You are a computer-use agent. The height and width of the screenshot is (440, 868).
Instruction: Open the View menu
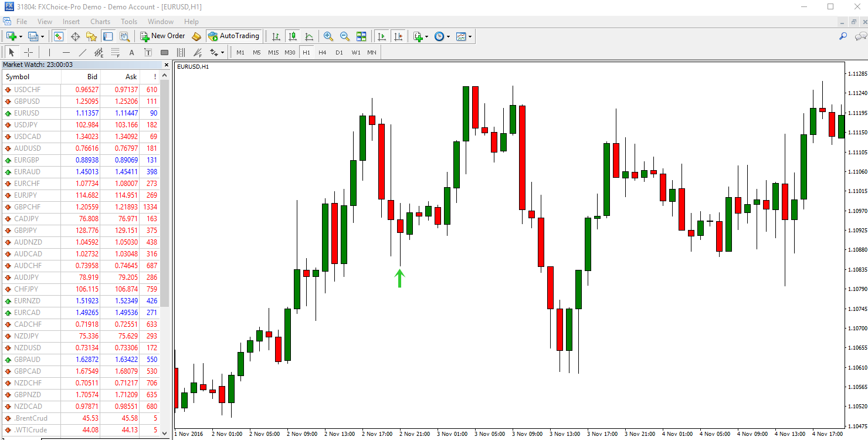(x=45, y=22)
